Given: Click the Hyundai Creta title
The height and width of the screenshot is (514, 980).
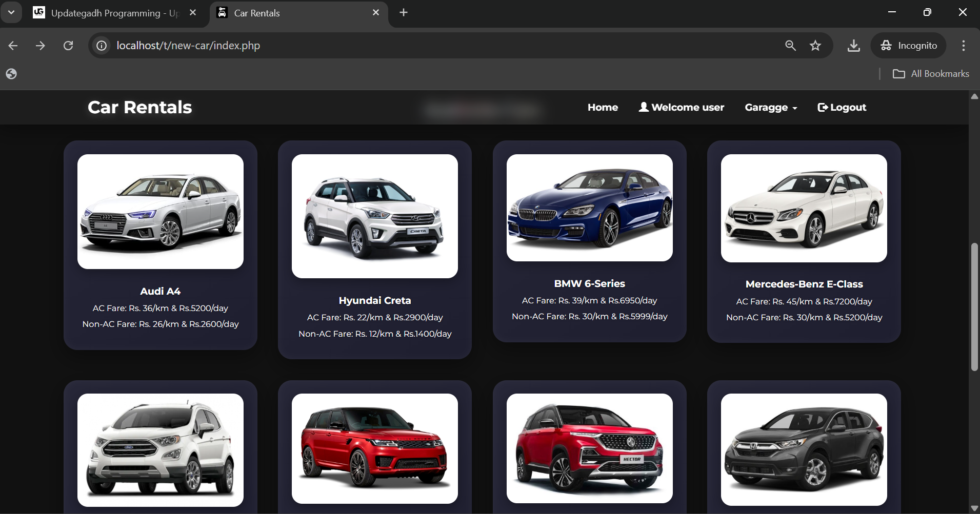Looking at the screenshot, I should [x=375, y=300].
